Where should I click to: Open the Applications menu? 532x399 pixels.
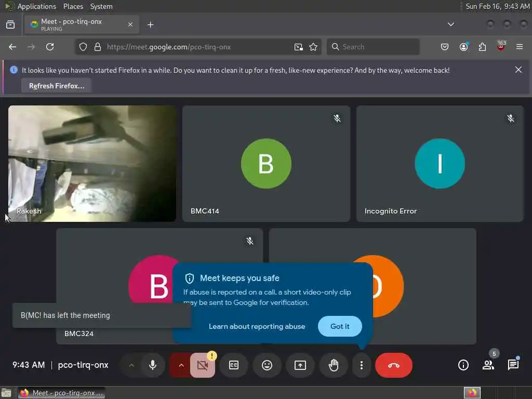tap(37, 6)
